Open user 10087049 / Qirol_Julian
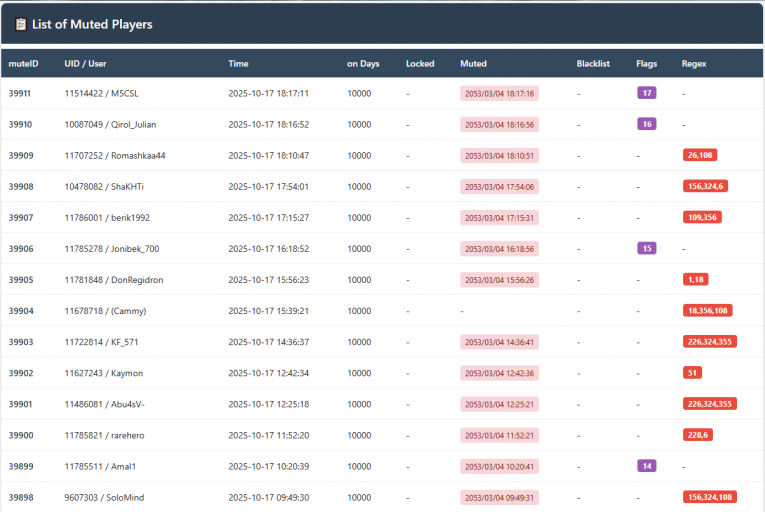 click(x=110, y=125)
